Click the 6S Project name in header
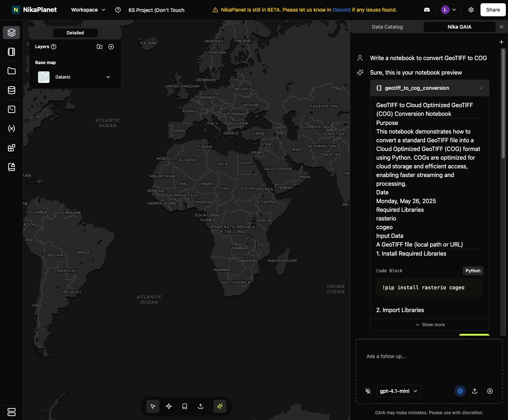 (x=156, y=10)
